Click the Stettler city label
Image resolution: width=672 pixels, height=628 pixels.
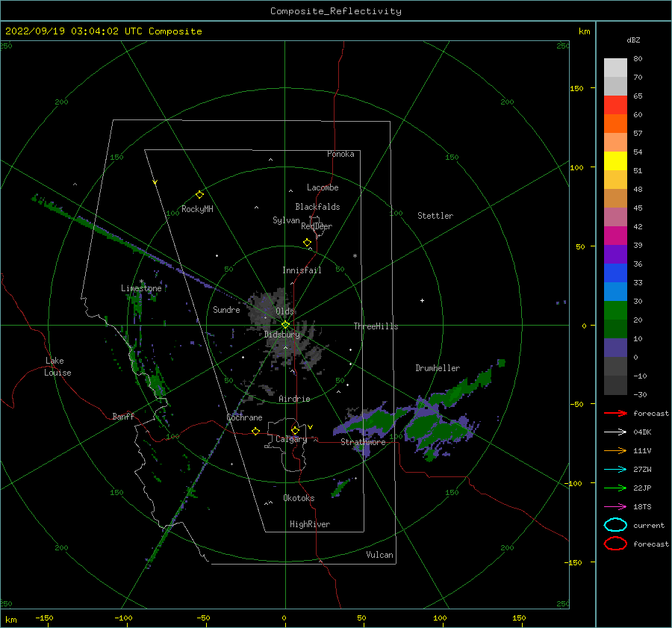coord(435,216)
